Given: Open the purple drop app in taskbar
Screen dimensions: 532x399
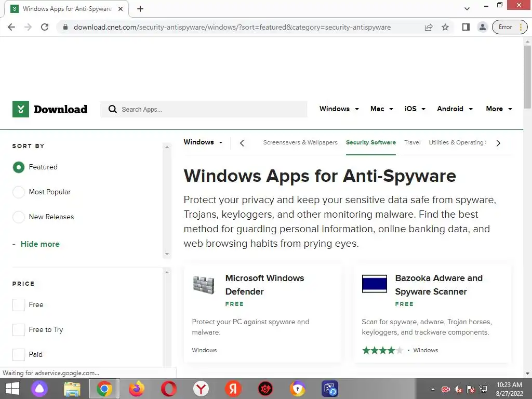Looking at the screenshot, I should [39, 389].
